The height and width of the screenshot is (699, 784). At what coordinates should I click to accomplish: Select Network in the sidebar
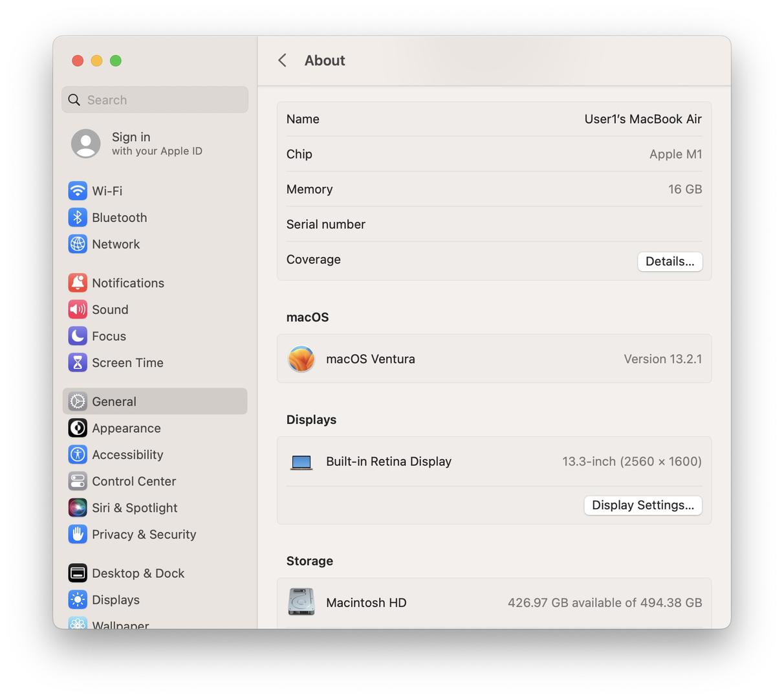pos(155,244)
